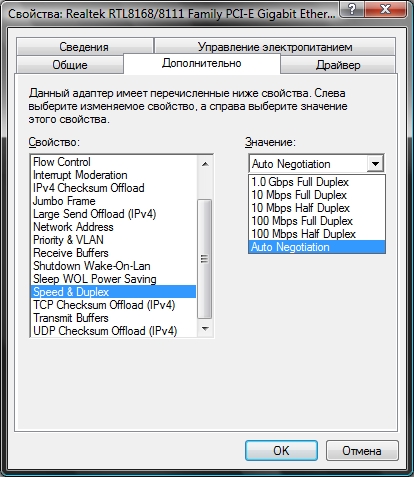Switch to the Сведения tab
The image size is (414, 477).
(x=85, y=46)
